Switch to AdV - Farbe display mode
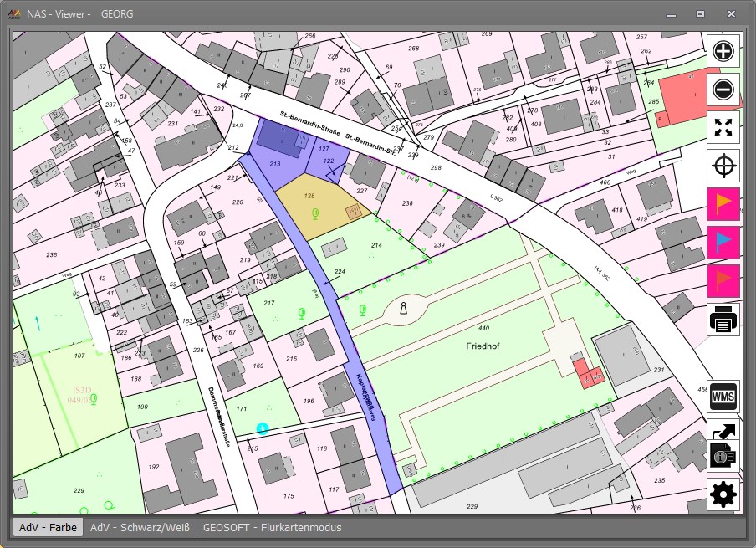The image size is (756, 548). (48, 528)
